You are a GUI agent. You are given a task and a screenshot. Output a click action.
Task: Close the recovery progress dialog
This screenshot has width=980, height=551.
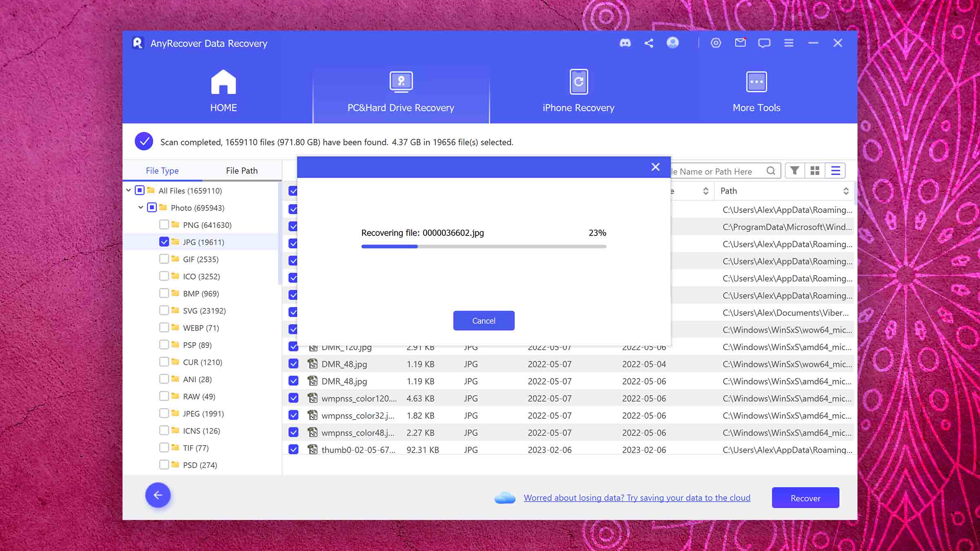pyautogui.click(x=655, y=167)
